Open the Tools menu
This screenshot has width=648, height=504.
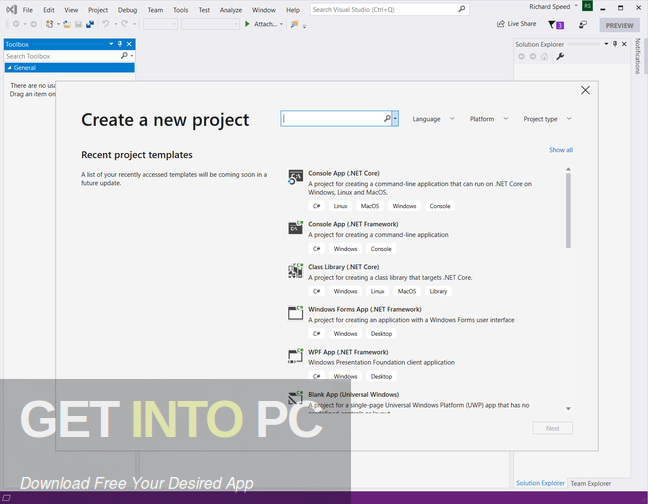181,10
